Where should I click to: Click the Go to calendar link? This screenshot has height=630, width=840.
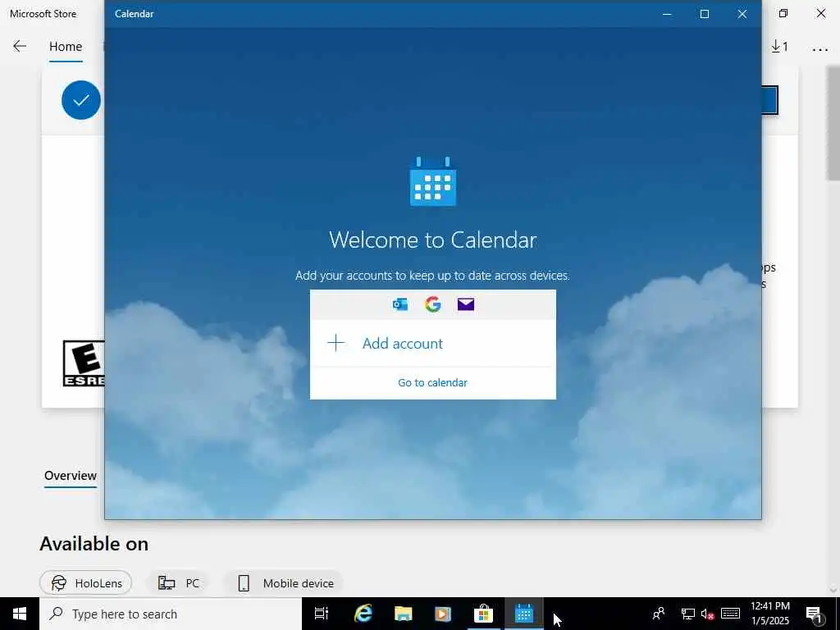(x=432, y=382)
